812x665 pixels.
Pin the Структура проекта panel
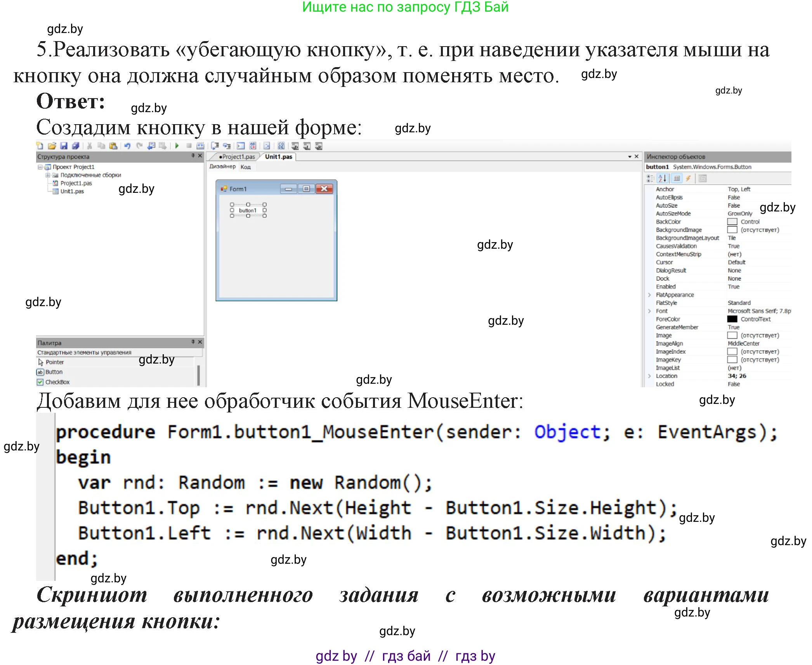pos(193,156)
